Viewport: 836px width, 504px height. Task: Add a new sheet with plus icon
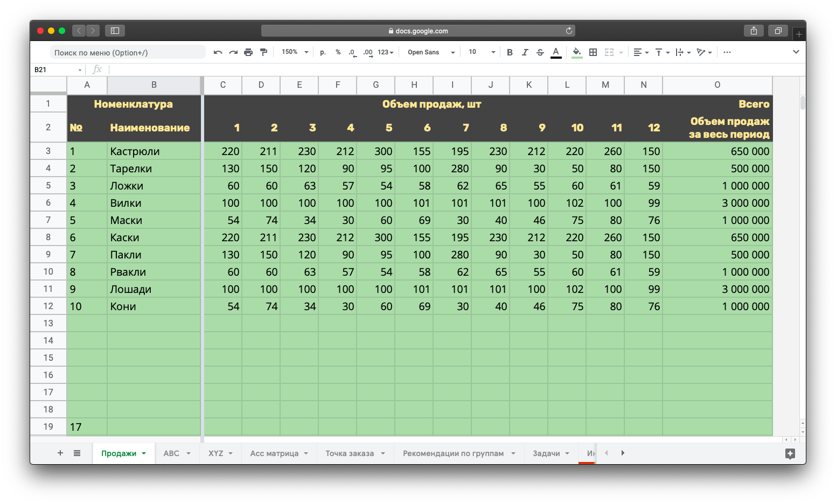[60, 453]
